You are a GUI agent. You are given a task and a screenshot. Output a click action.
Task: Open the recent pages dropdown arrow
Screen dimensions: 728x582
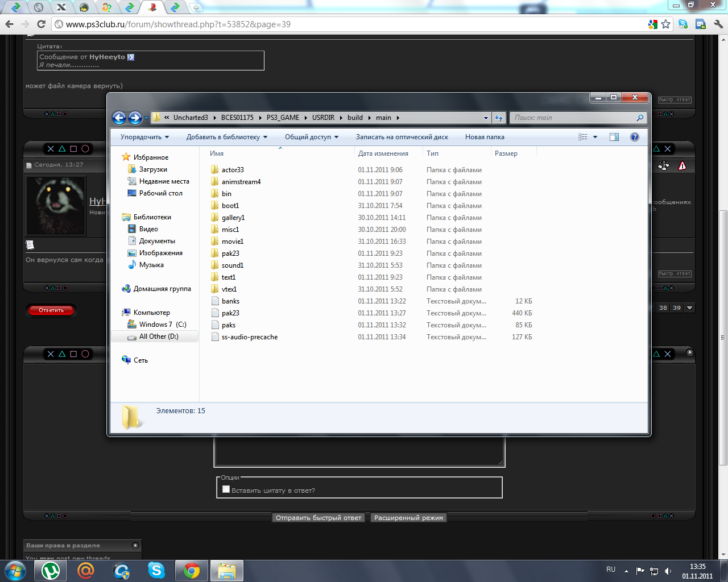[146, 118]
